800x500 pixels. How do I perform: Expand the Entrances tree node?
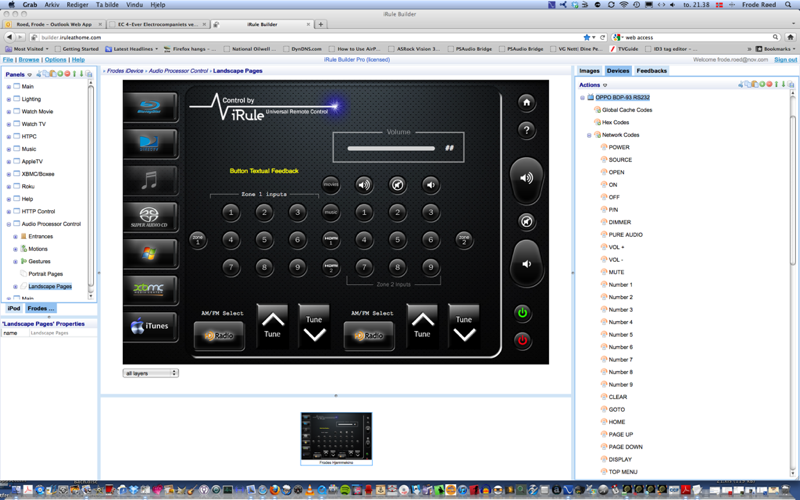(15, 237)
